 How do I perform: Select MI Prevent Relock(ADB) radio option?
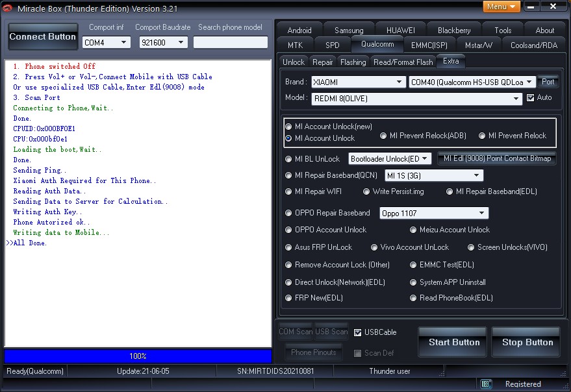[x=383, y=136]
